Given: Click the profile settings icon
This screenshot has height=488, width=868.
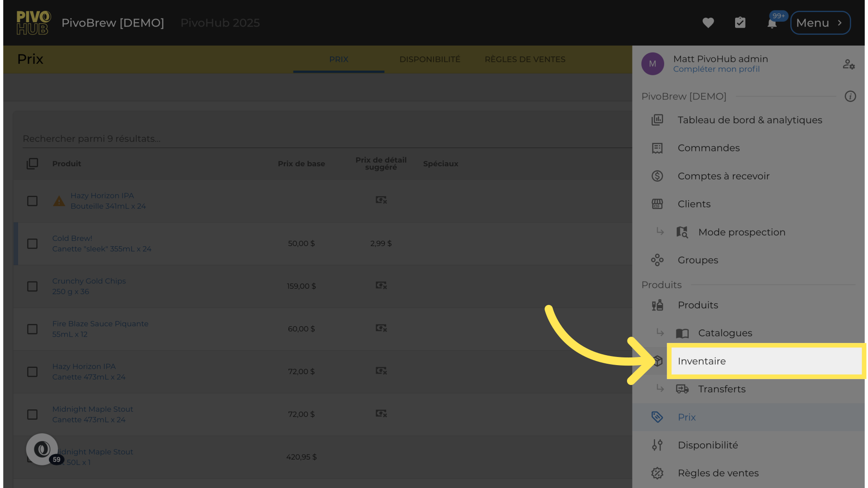Looking at the screenshot, I should pyautogui.click(x=849, y=64).
